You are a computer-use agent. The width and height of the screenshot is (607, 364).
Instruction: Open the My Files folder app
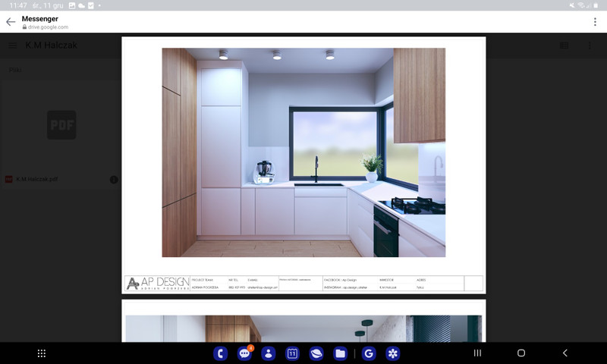340,353
